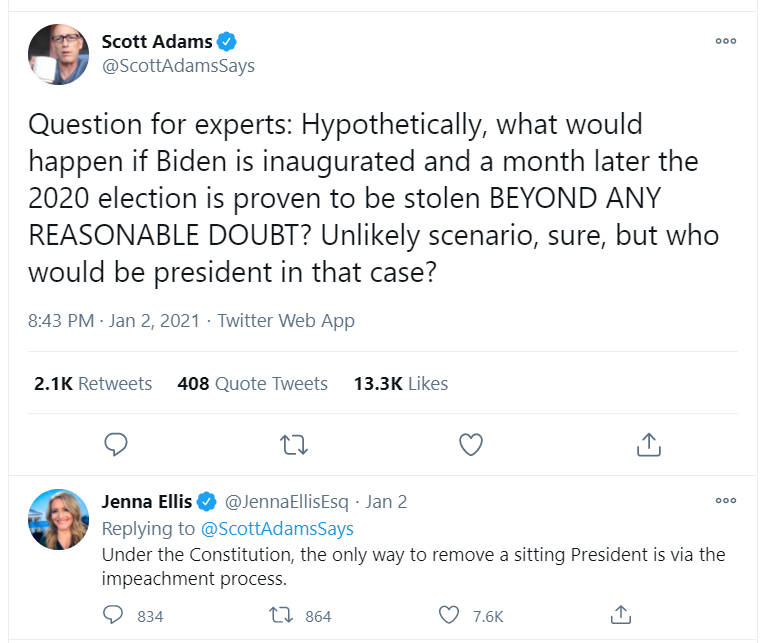Click the Twitter Web App source link
The width and height of the screenshot is (767, 643).
tap(286, 321)
